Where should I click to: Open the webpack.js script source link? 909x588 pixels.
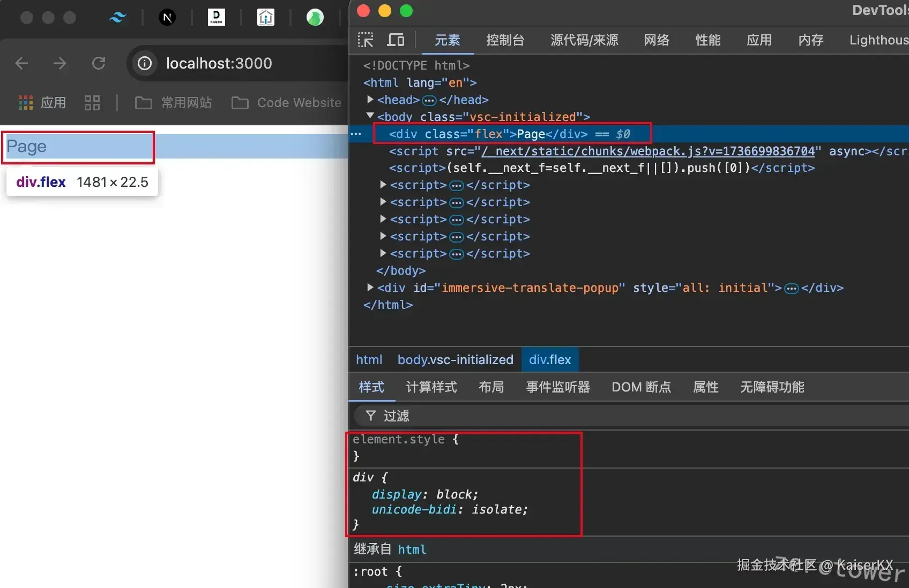click(x=648, y=152)
